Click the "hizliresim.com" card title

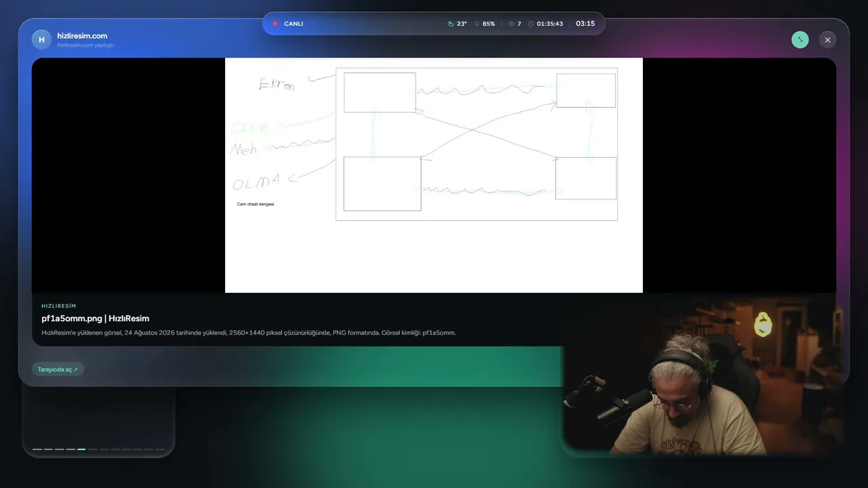point(82,36)
